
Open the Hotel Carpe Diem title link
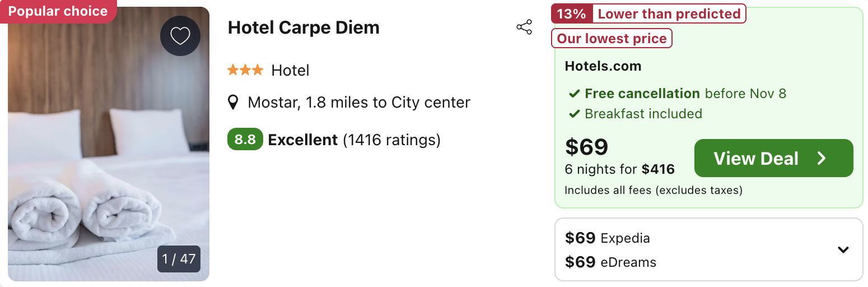(304, 27)
